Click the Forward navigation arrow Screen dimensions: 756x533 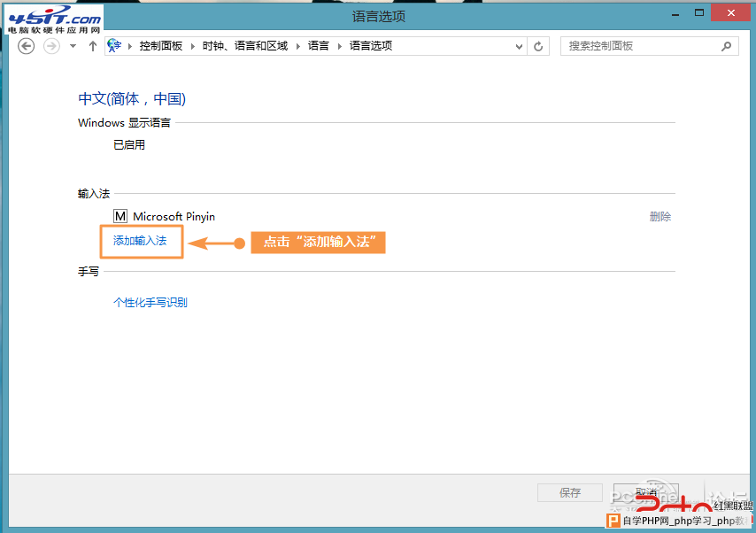point(51,46)
